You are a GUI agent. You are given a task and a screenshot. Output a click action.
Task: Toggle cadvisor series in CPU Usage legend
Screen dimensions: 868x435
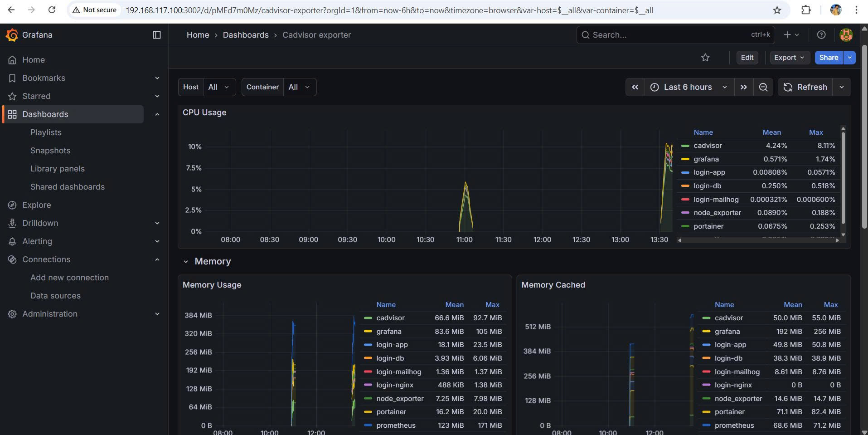pyautogui.click(x=707, y=146)
